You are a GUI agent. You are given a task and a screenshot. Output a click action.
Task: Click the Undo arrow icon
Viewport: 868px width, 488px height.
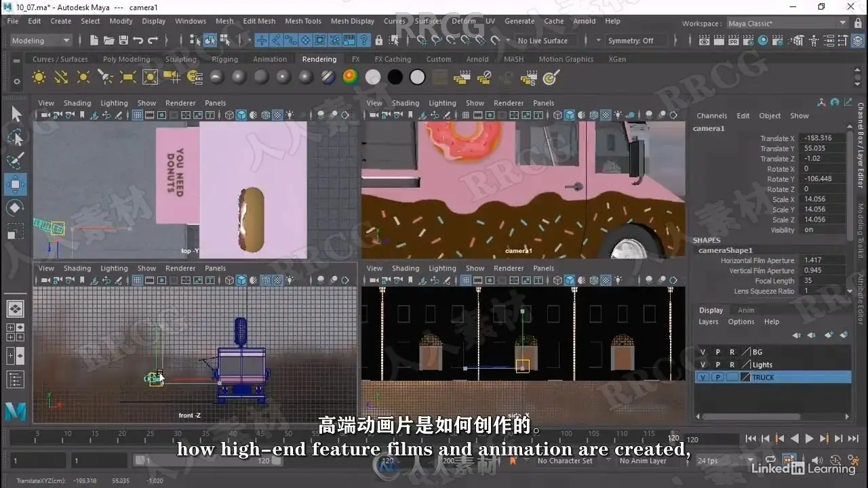pos(138,41)
